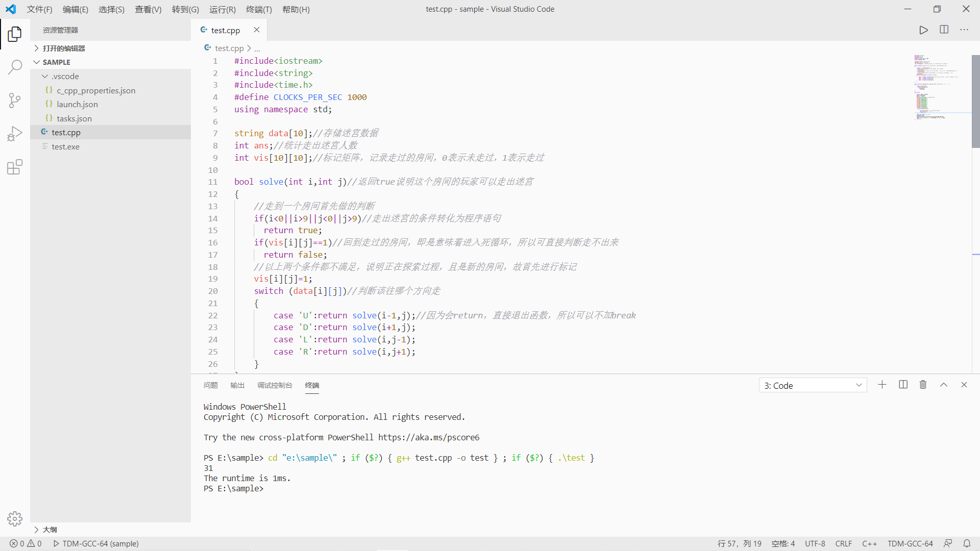Image resolution: width=980 pixels, height=551 pixels.
Task: Open the '3: Code' terminal selector
Action: click(813, 385)
